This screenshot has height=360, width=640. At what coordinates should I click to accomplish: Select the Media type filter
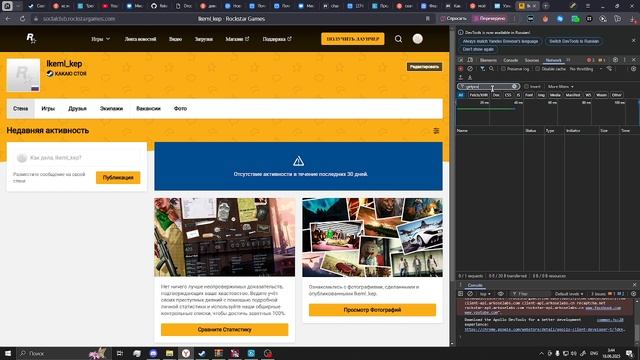click(x=555, y=95)
